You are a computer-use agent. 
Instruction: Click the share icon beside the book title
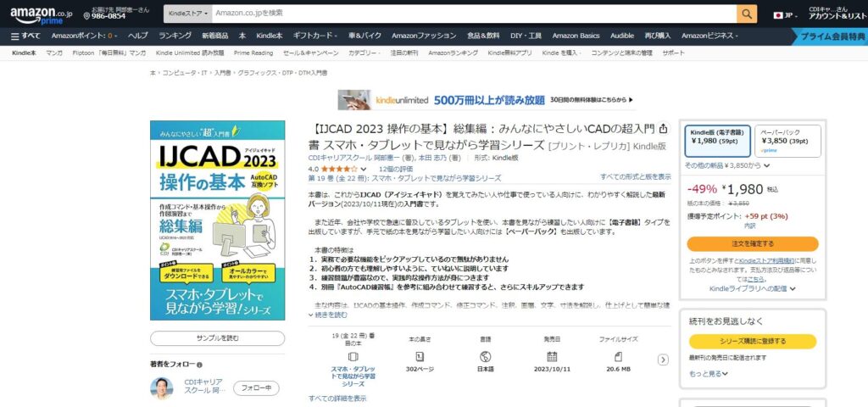663,129
